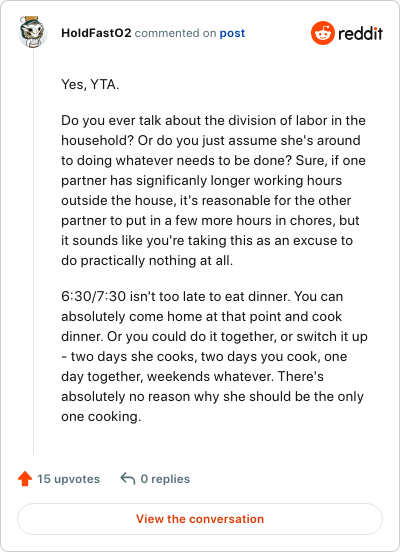Open HoldFastO2's avatar image
The image size is (400, 552).
point(33,32)
